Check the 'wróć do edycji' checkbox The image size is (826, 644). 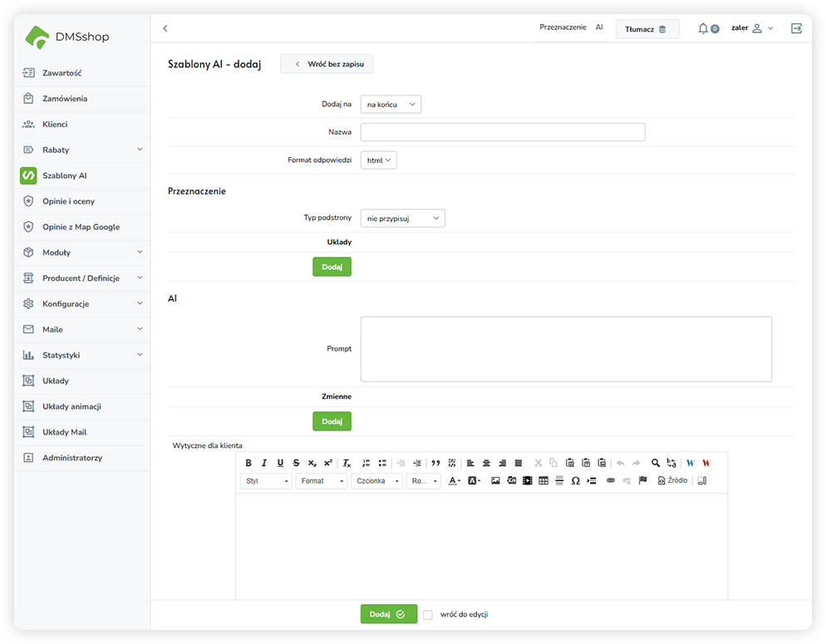(428, 615)
